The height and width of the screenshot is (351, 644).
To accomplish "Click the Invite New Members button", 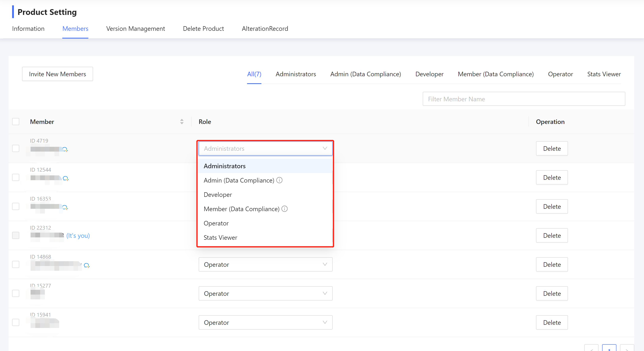I will point(57,74).
